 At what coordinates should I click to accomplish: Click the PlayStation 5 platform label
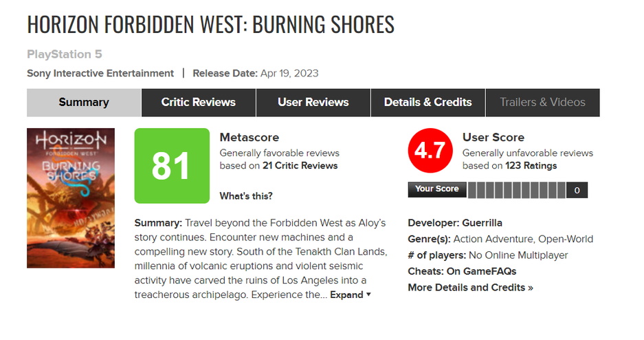point(65,54)
